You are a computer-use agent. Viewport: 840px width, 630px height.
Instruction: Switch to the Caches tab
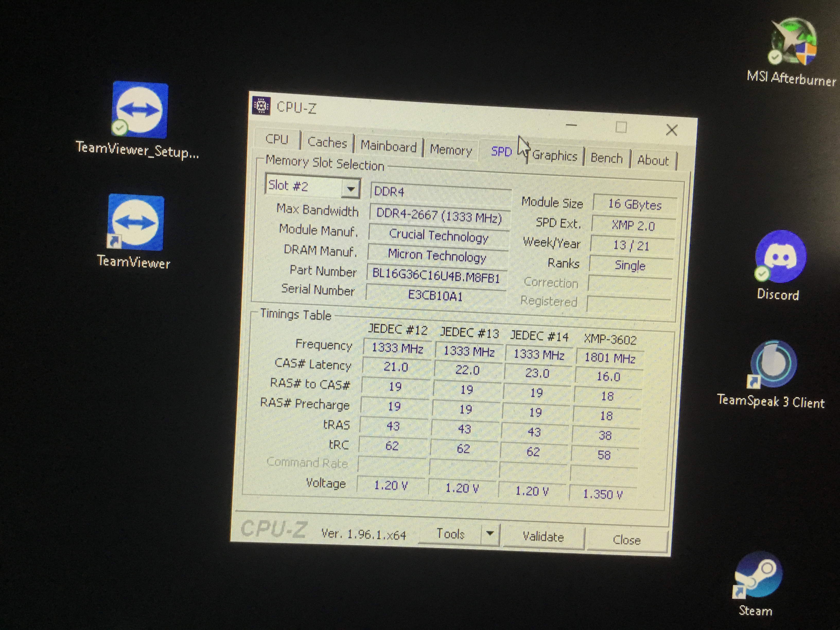tap(327, 142)
